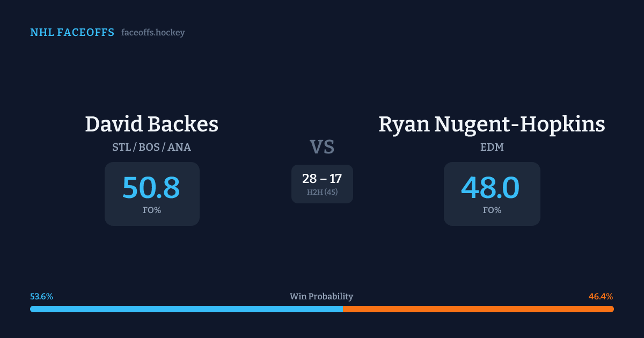Image resolution: width=644 pixels, height=338 pixels.
Task: Click the NHL FACEOFFS header title
Action: click(72, 33)
